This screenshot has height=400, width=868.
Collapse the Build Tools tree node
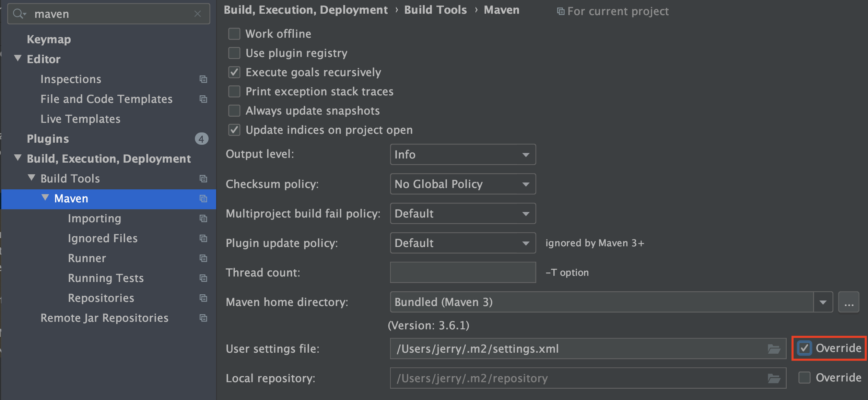(32, 178)
